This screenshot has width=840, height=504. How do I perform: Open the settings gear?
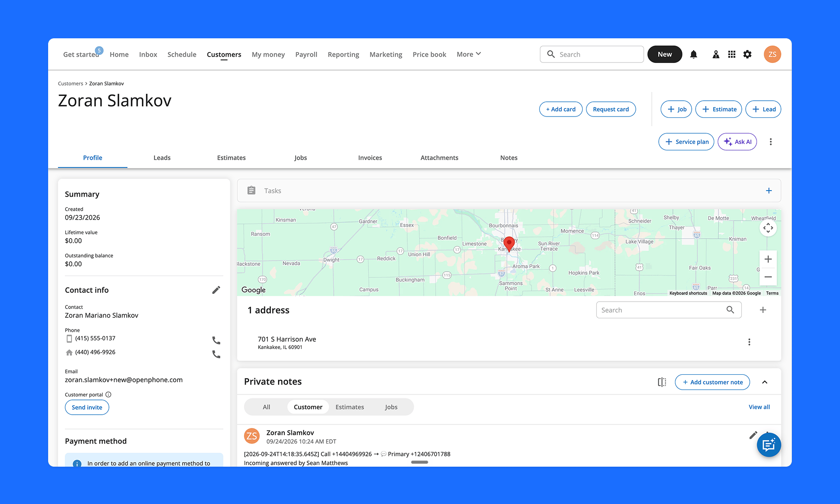tap(748, 55)
